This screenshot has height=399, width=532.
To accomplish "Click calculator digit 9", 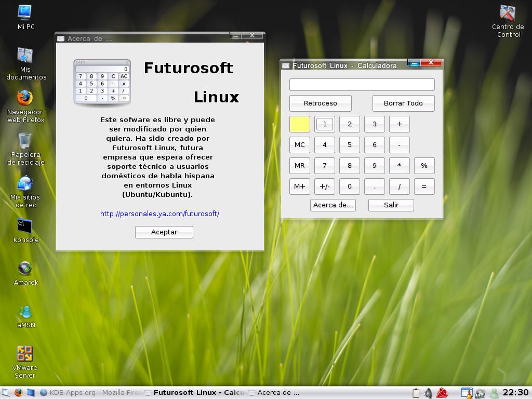I will click(375, 166).
